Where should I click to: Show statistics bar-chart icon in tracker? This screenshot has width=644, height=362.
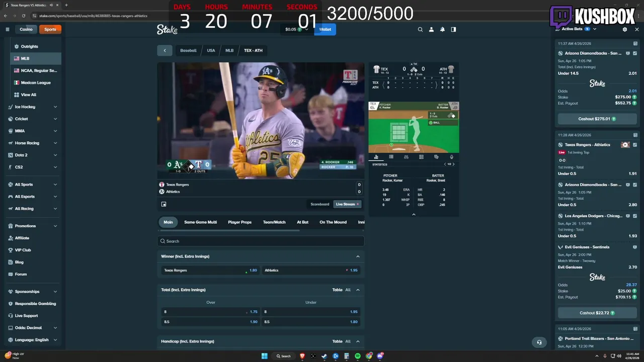coord(376,157)
